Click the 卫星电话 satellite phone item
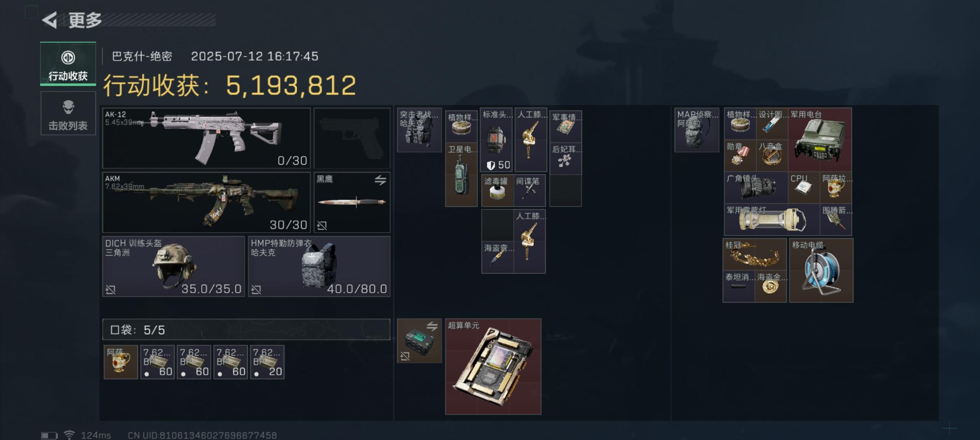Image resolution: width=980 pixels, height=440 pixels. 461,174
